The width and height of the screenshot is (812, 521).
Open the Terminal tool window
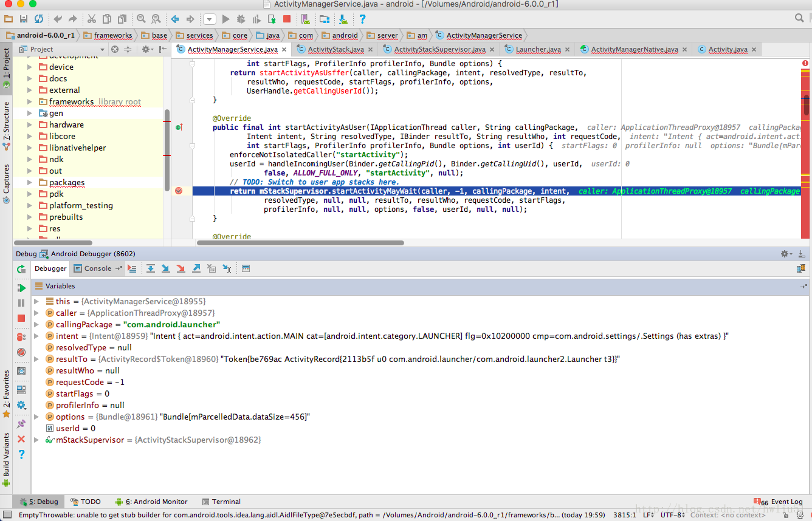pyautogui.click(x=222, y=502)
